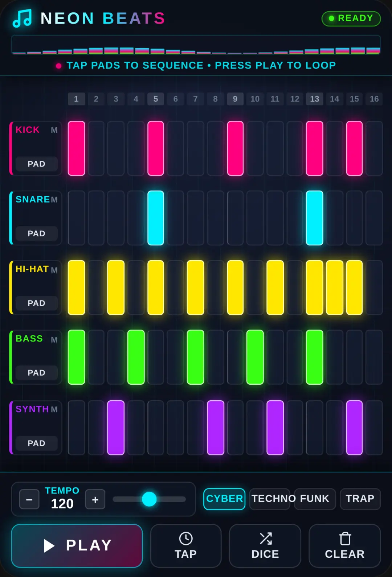This screenshot has width=392, height=577.
Task: Turn off KICK step 1
Action: tap(77, 148)
